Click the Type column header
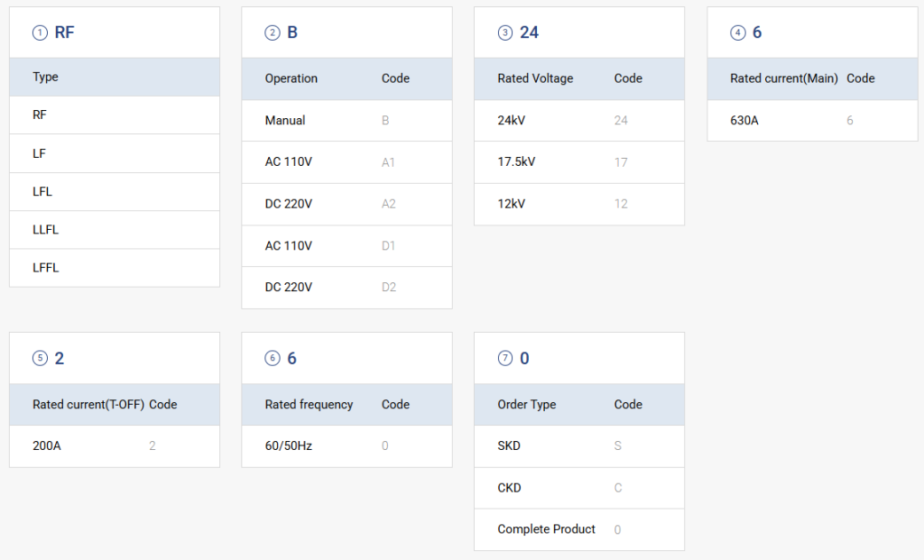 coord(45,78)
